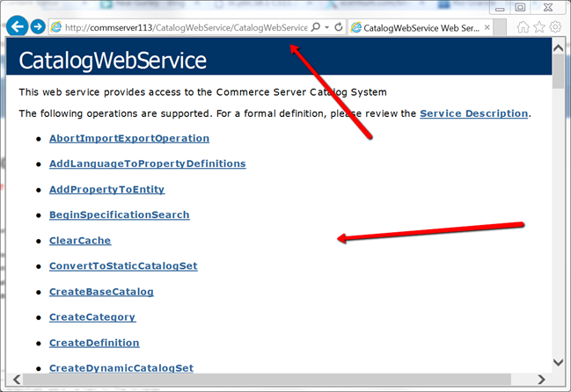Image resolution: width=571 pixels, height=392 pixels.
Task: Click the search magnifier icon in address bar
Action: pos(316,27)
